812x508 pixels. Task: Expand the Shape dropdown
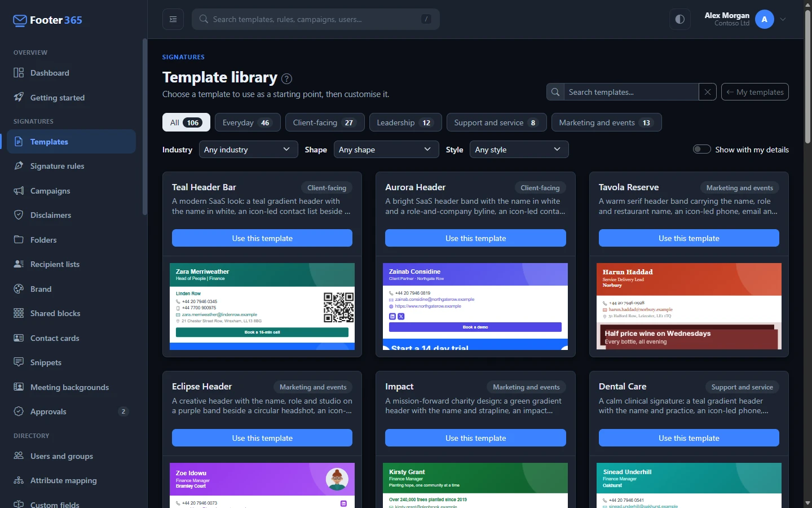click(386, 150)
